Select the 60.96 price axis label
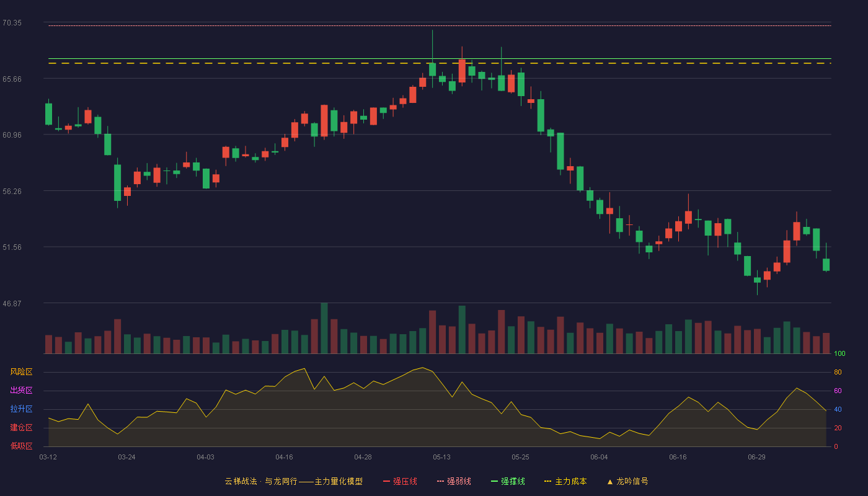 [12, 135]
